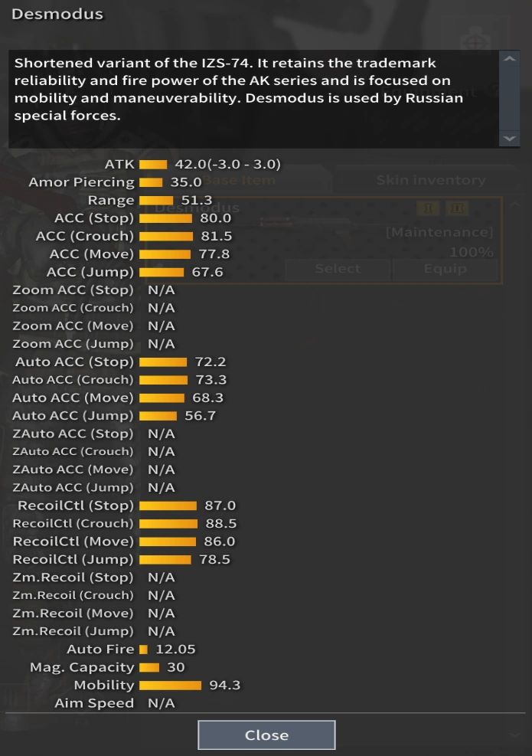Select the dimmed III slot badge

(456, 208)
